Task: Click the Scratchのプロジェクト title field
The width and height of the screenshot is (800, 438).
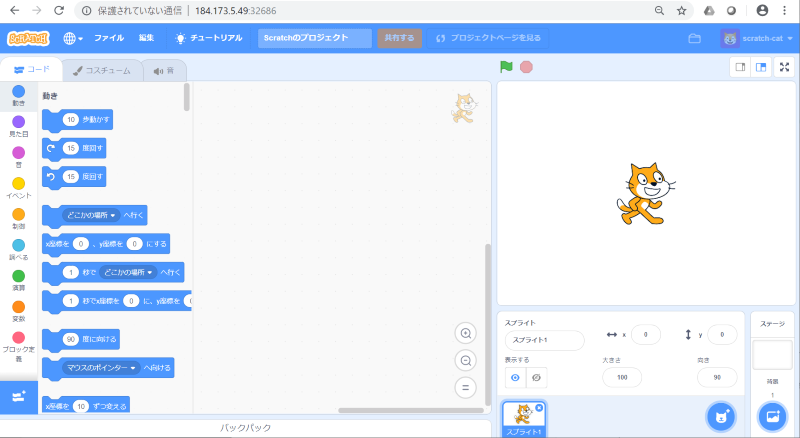Action: 315,38
